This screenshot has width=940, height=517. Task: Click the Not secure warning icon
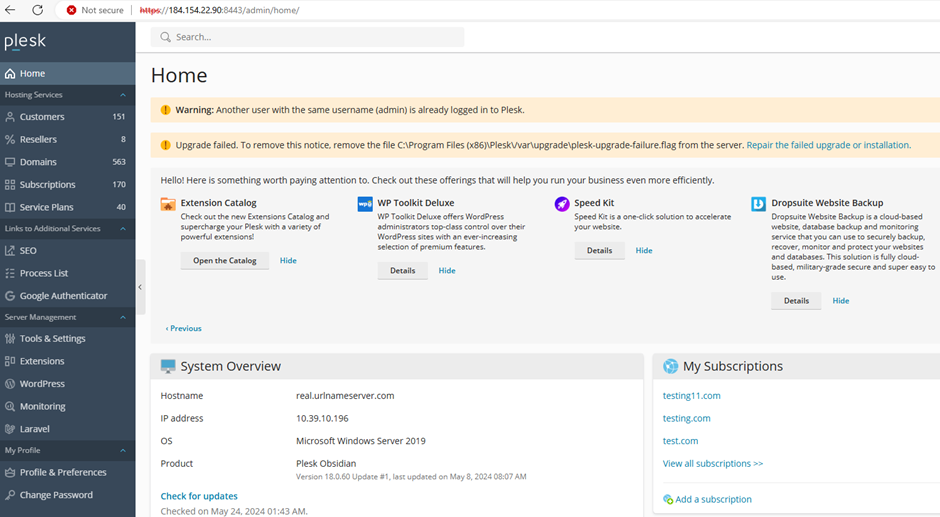coord(71,10)
